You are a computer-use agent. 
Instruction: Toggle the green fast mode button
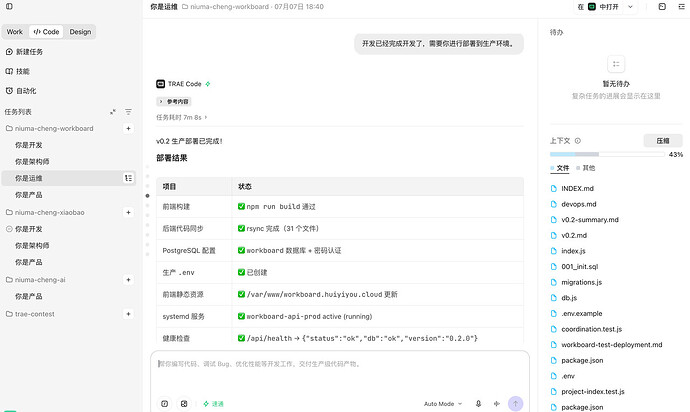click(213, 404)
